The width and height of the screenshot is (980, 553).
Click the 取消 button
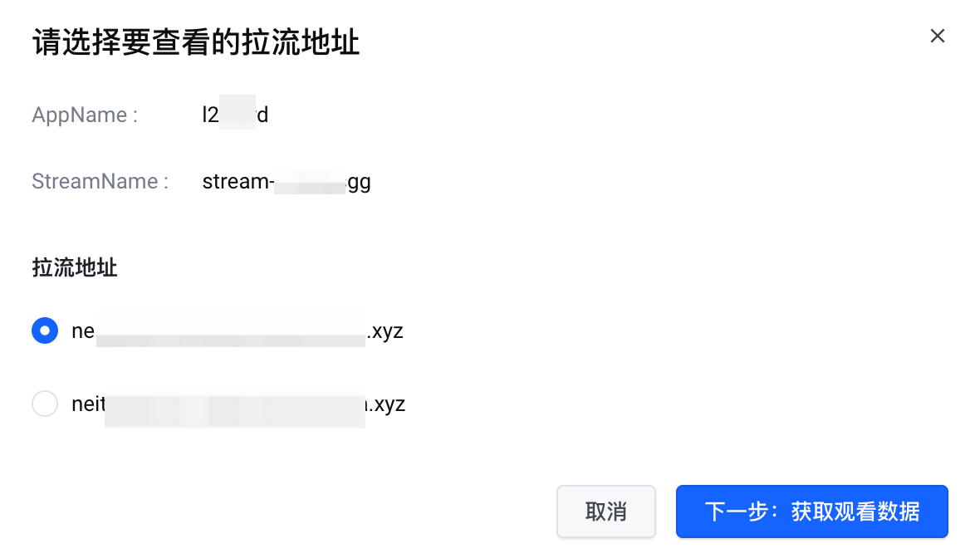pos(606,511)
